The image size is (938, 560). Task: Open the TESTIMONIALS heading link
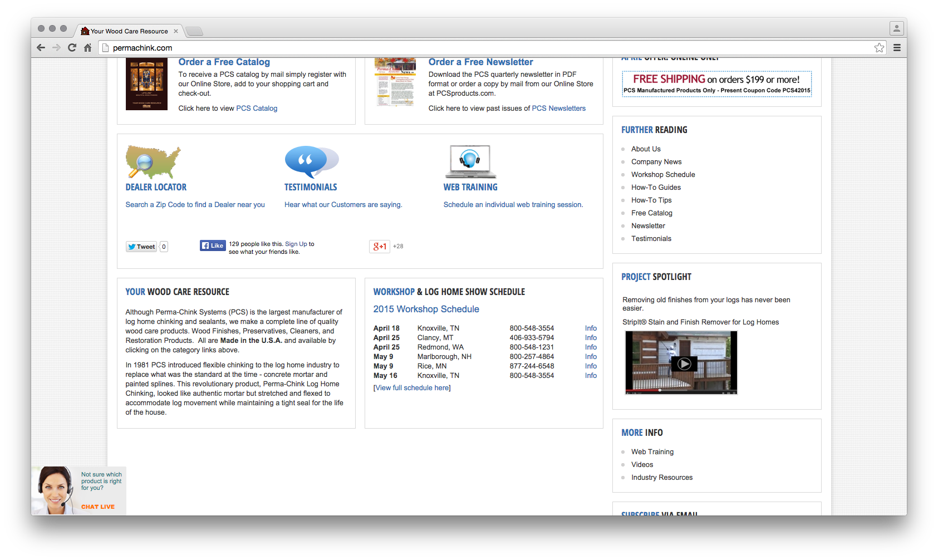[x=311, y=188]
